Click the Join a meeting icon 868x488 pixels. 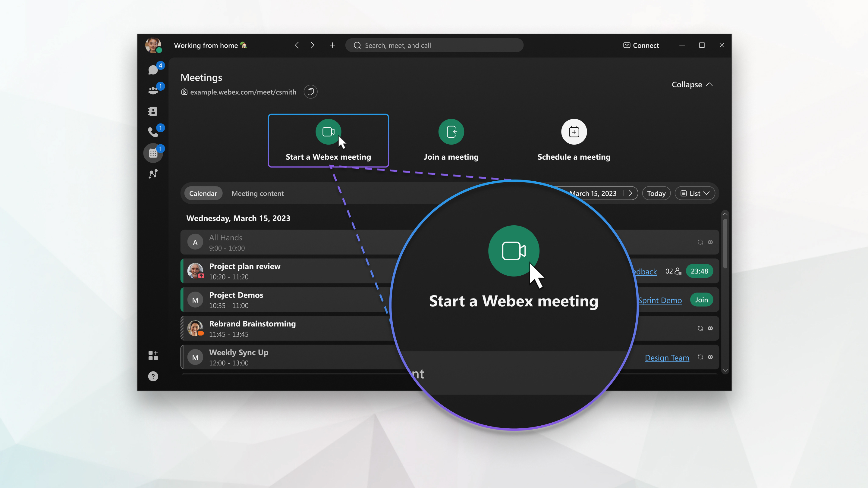tap(451, 131)
